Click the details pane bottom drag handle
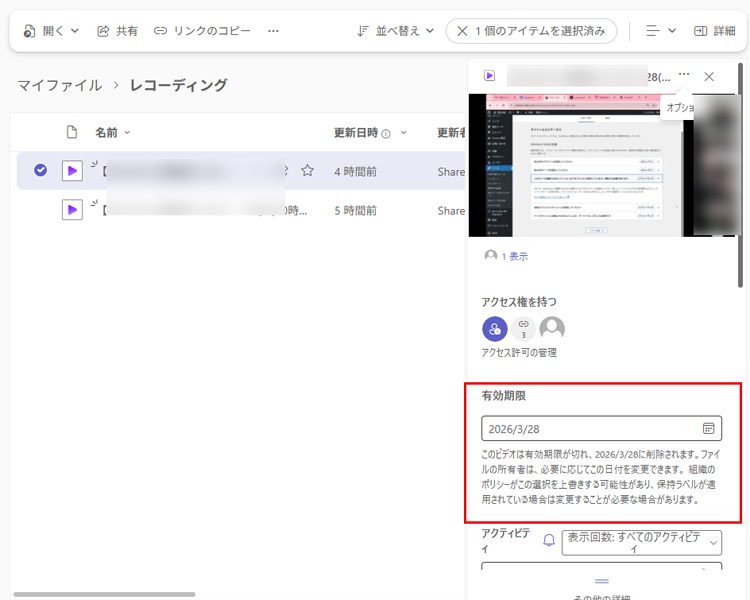This screenshot has width=750, height=600. click(x=602, y=581)
